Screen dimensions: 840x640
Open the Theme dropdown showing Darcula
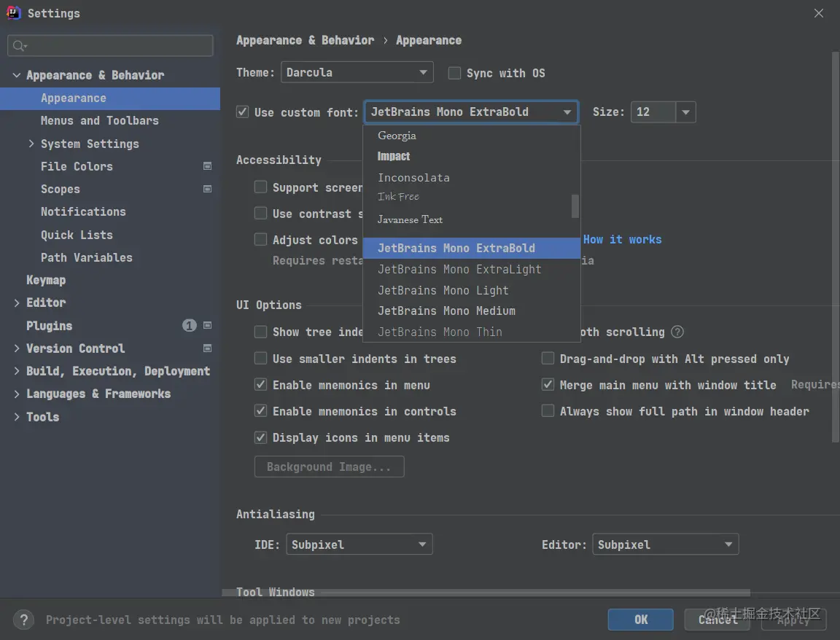pos(357,72)
